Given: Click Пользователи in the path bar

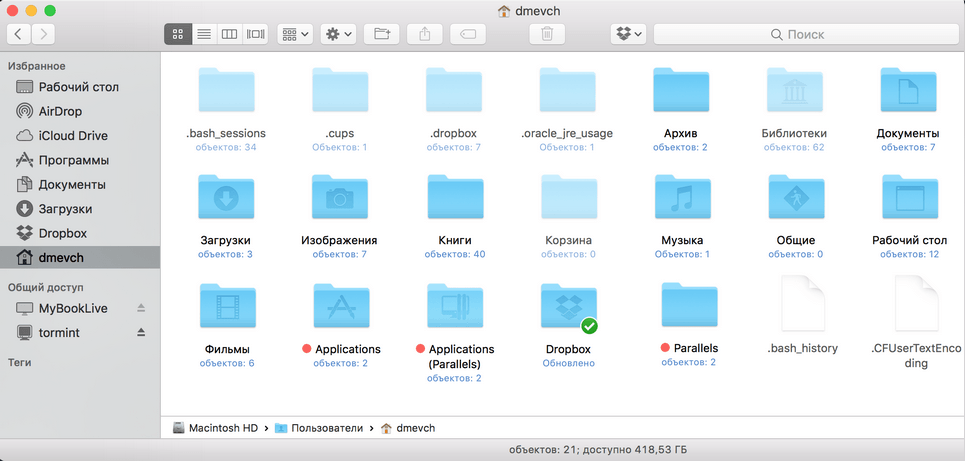Looking at the screenshot, I should click(320, 428).
